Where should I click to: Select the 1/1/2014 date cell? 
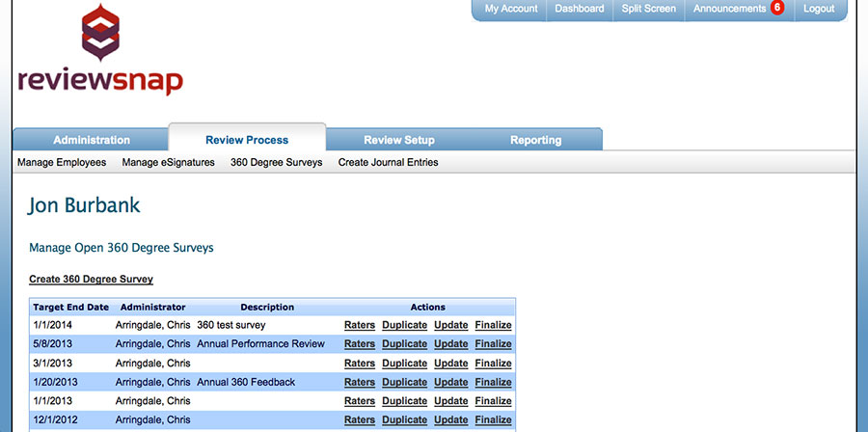pos(52,325)
